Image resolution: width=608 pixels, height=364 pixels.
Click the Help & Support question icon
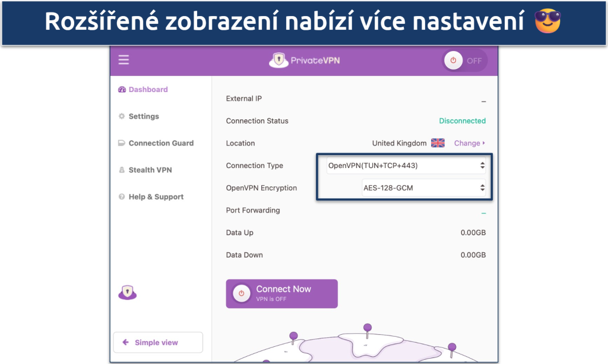tap(122, 197)
